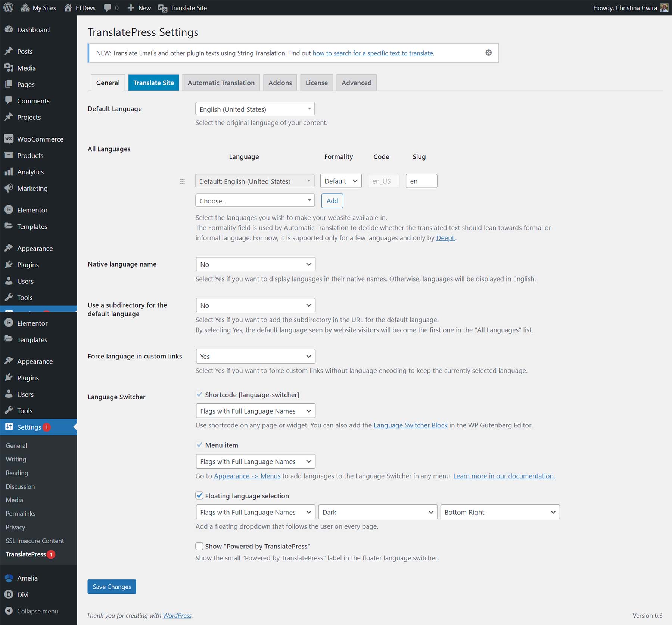Click the Save Changes button
Image resolution: width=672 pixels, height=625 pixels.
click(x=112, y=587)
